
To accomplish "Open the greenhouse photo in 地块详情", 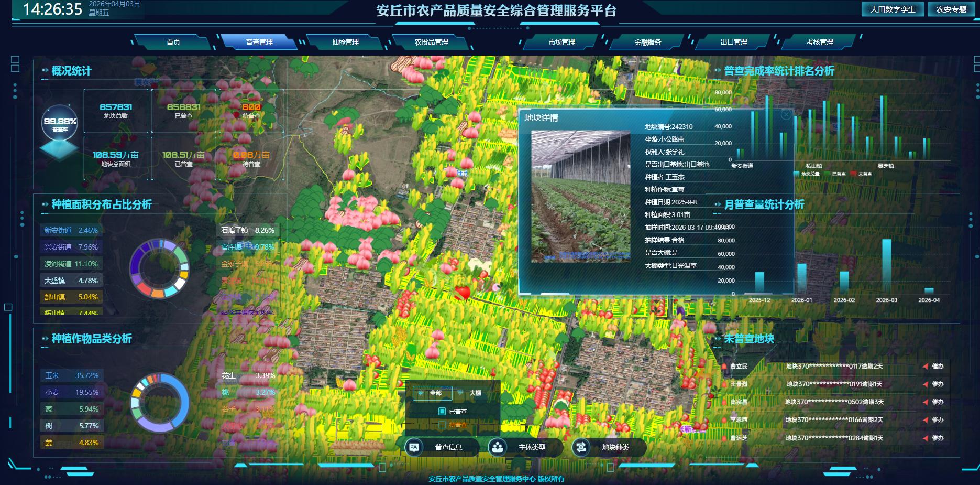I will click(580, 196).
